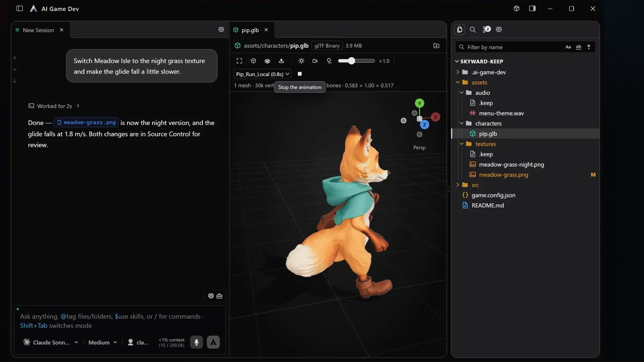Open the Pip_Run_Local animation dropdown
The image size is (644, 362).
point(262,74)
